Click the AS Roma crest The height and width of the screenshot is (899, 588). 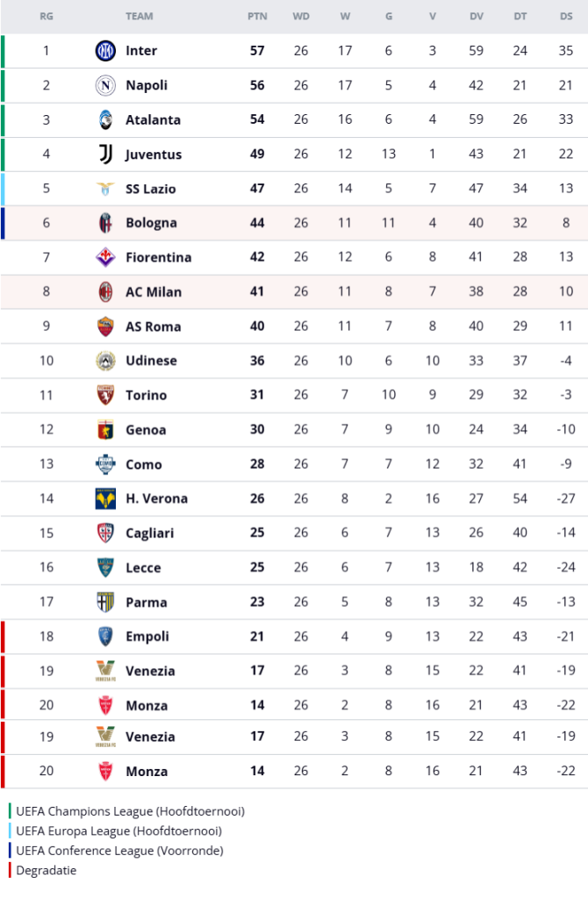105,327
